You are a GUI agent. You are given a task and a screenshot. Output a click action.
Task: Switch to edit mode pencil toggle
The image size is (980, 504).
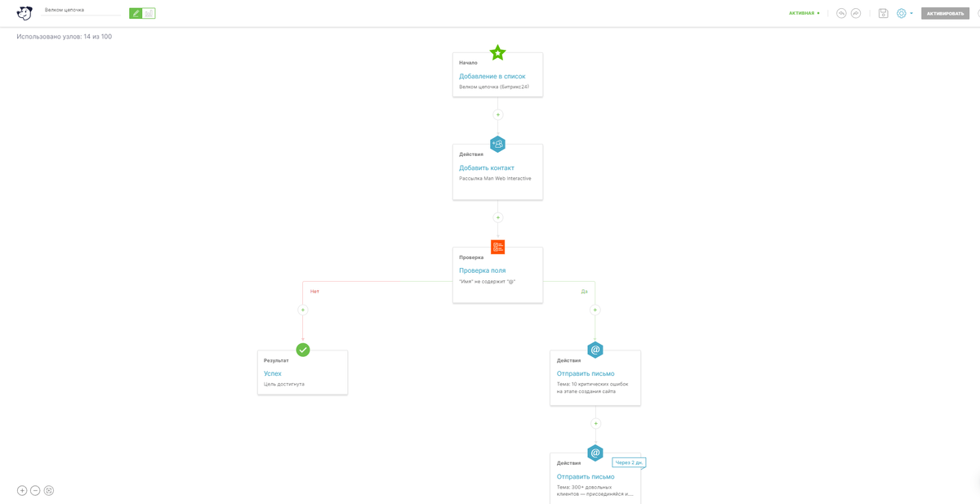pyautogui.click(x=136, y=13)
